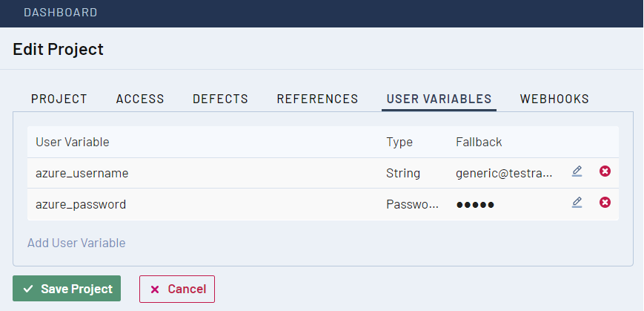Switch to the Webhooks tab

[554, 99]
